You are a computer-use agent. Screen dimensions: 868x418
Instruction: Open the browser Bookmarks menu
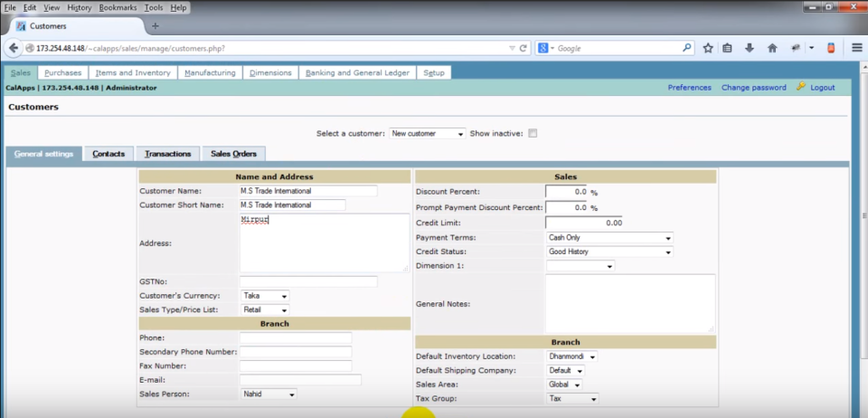pyautogui.click(x=118, y=8)
